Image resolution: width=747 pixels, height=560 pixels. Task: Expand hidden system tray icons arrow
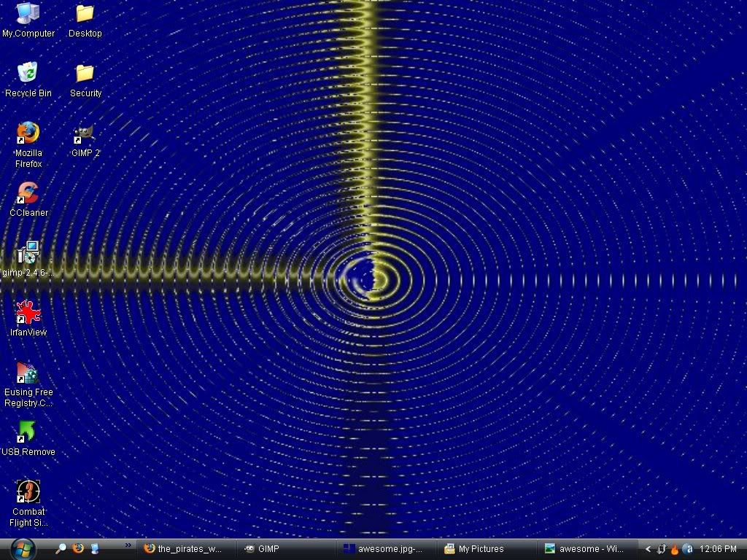click(648, 549)
